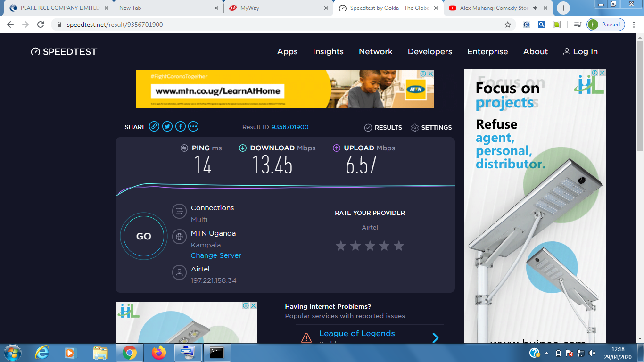644x362 pixels.
Task: Open more share options icon
Action: tap(193, 126)
